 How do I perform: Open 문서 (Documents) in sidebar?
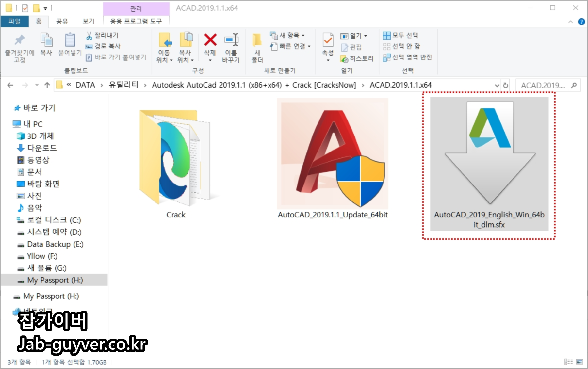coord(30,172)
